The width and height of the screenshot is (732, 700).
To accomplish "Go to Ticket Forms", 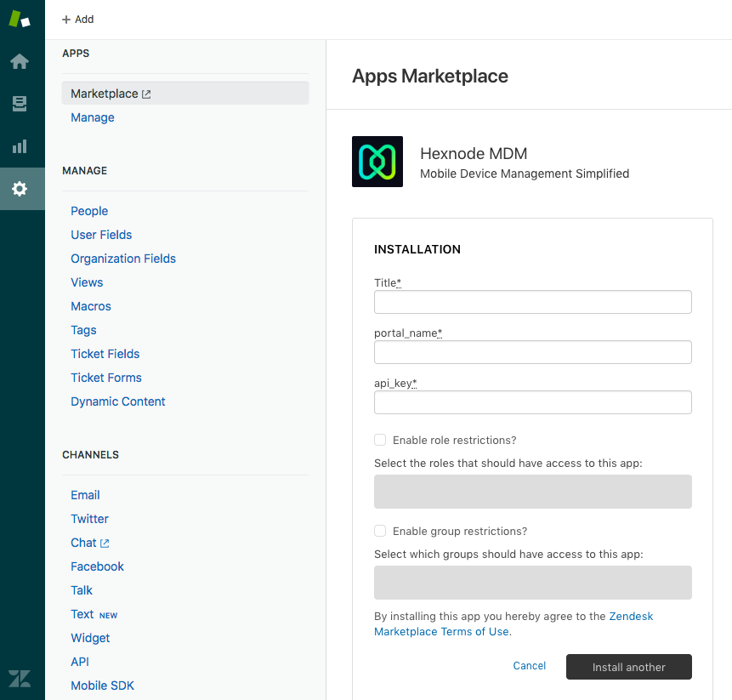I will coord(106,378).
